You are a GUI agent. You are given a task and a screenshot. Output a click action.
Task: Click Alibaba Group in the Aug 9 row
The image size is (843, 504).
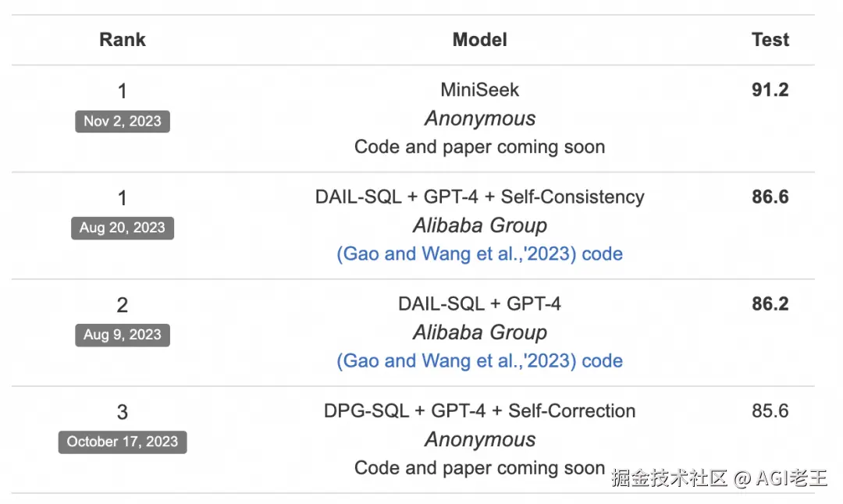(x=479, y=332)
